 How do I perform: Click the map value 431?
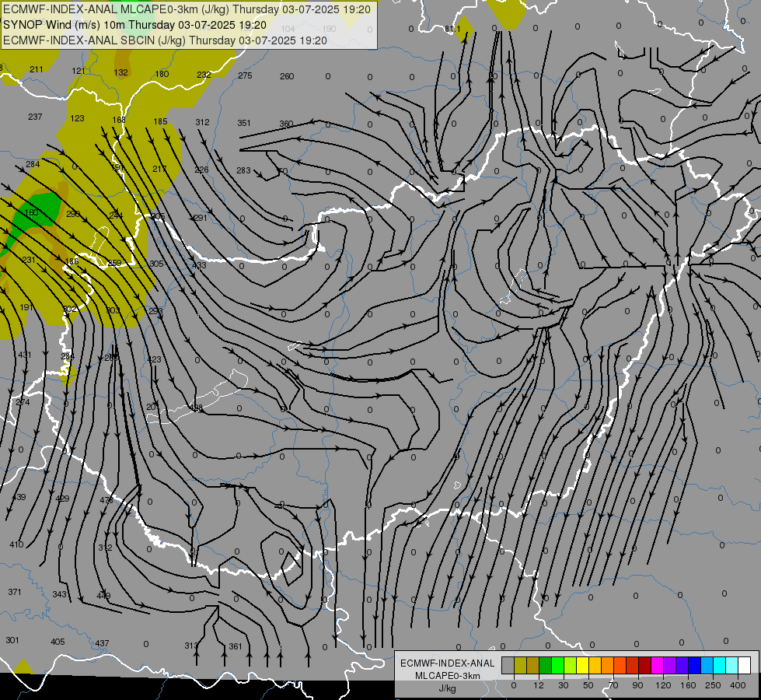[25, 355]
